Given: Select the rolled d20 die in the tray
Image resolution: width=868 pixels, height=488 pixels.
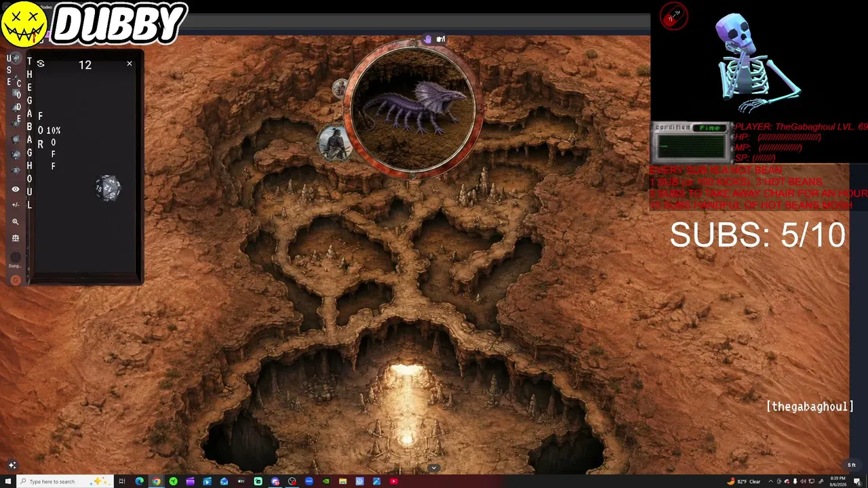Looking at the screenshot, I should click(108, 188).
